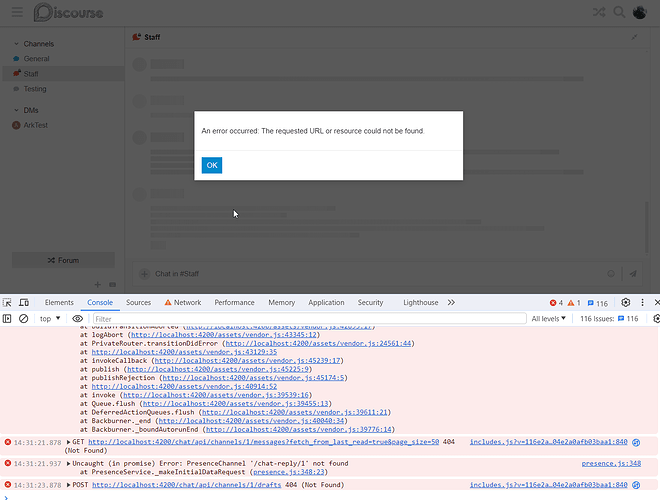The image size is (660, 500).
Task: Open the 'All levels' log level dropdown
Action: (548, 319)
